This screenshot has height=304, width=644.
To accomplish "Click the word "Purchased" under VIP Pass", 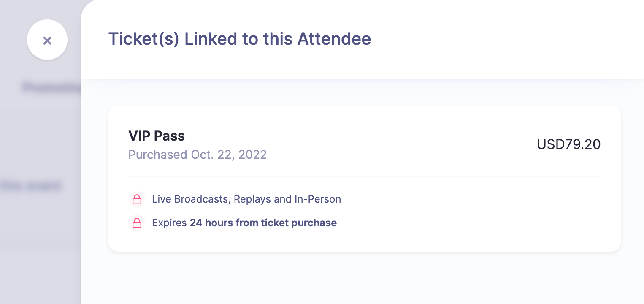I will tap(158, 155).
